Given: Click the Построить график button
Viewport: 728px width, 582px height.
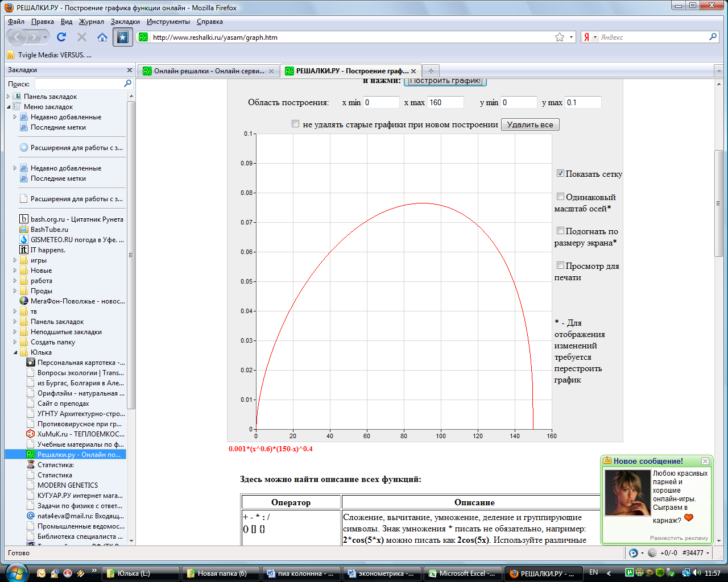Looking at the screenshot, I should [445, 81].
